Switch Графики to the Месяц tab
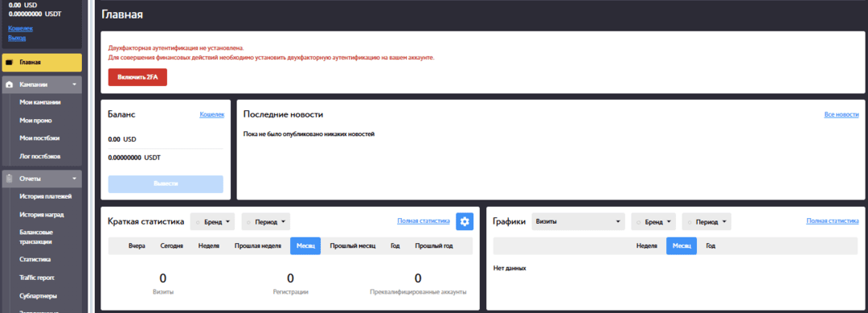Image resolution: width=868 pixels, height=313 pixels. click(681, 245)
